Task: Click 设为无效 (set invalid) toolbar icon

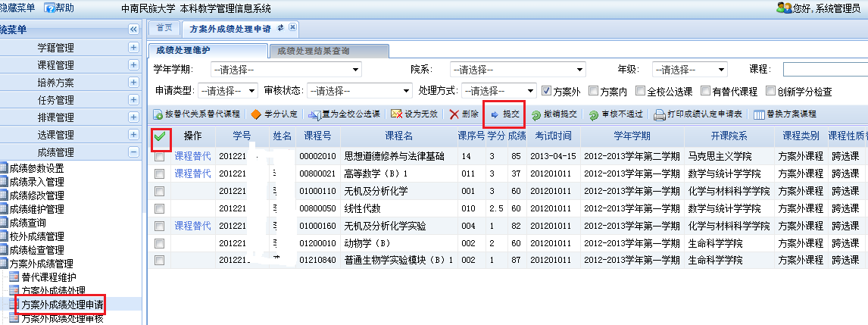Action: (396, 114)
